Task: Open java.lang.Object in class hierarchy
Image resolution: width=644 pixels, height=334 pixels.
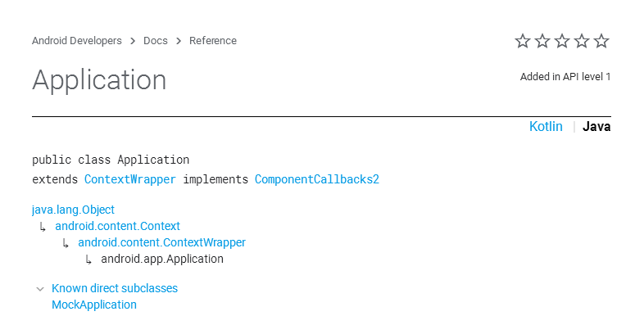Action: (73, 210)
